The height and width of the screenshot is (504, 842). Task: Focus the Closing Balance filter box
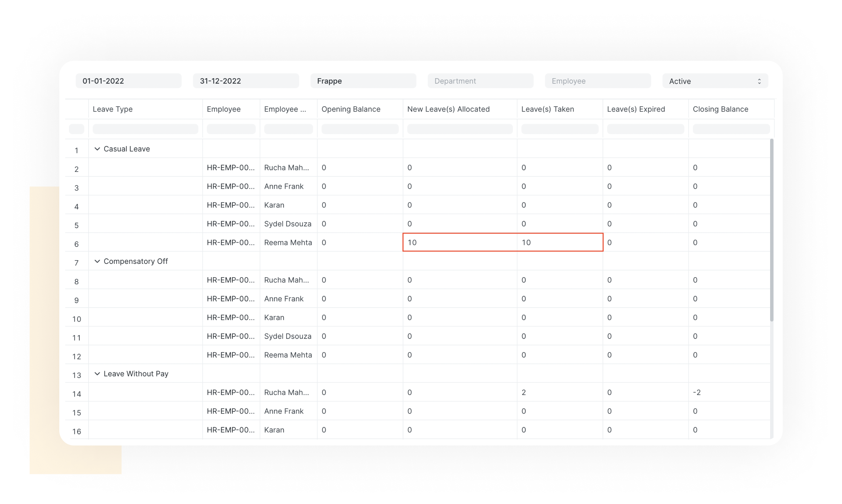[x=731, y=129]
